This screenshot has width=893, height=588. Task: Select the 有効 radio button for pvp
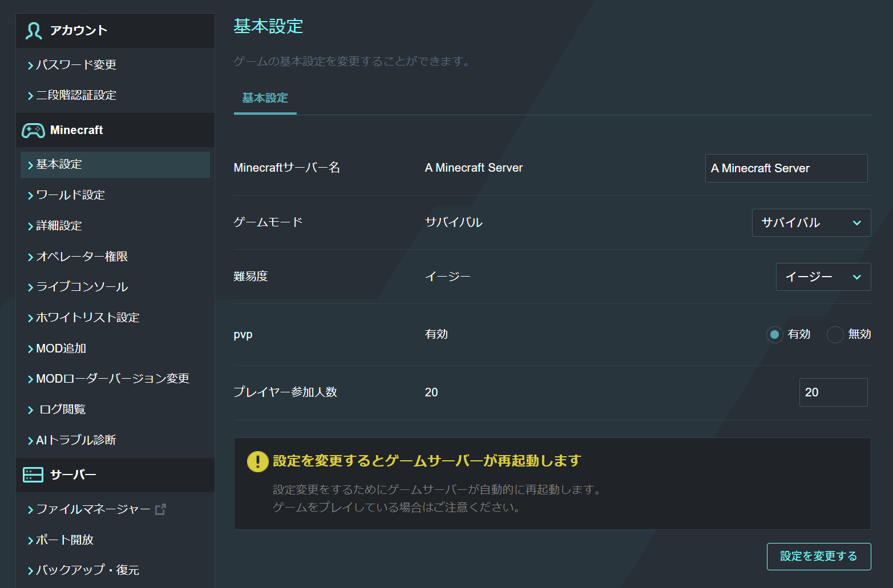[x=774, y=335]
